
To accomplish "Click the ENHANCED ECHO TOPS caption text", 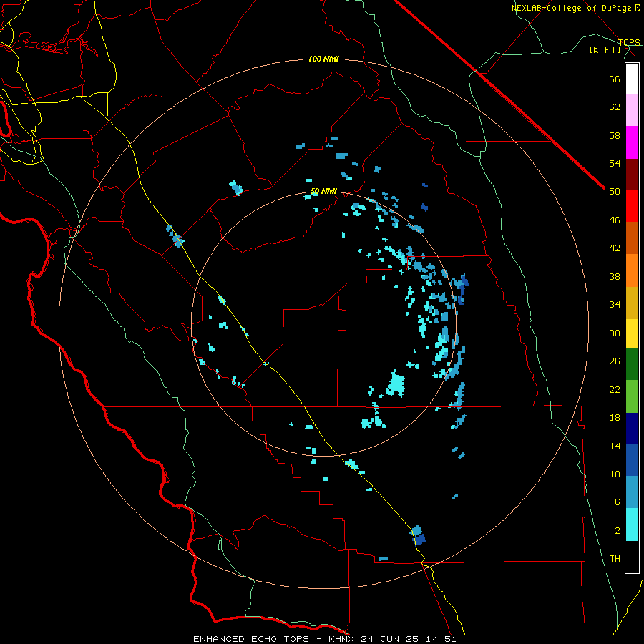I will point(251,639).
